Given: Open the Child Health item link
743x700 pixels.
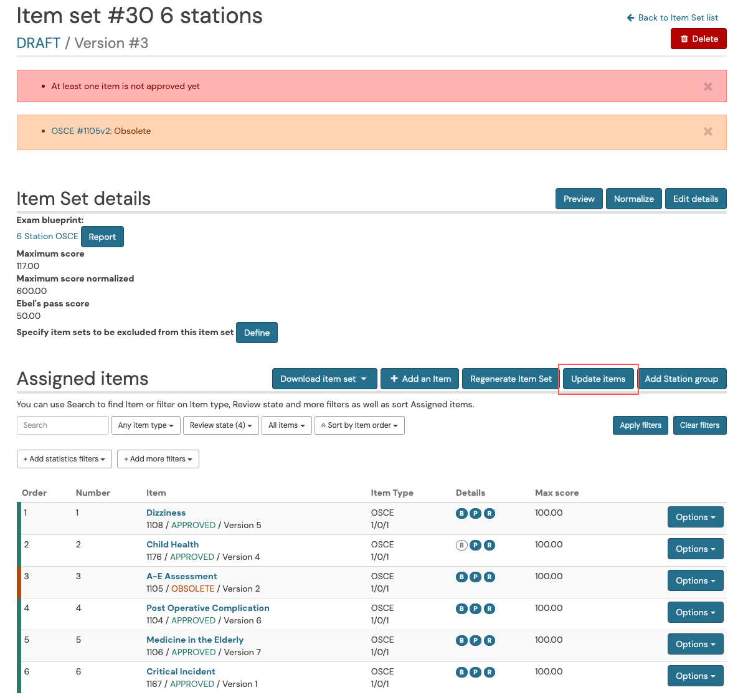Looking at the screenshot, I should pyautogui.click(x=173, y=544).
